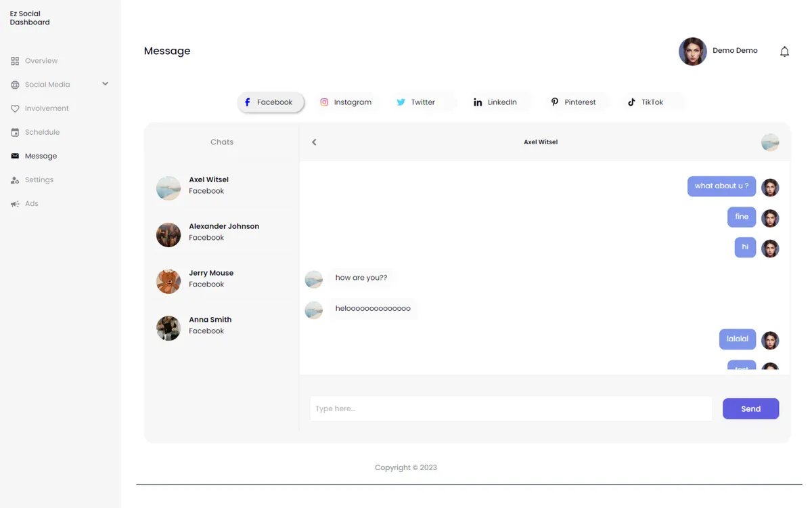Click the 'lalalal' message bubble

click(x=738, y=339)
